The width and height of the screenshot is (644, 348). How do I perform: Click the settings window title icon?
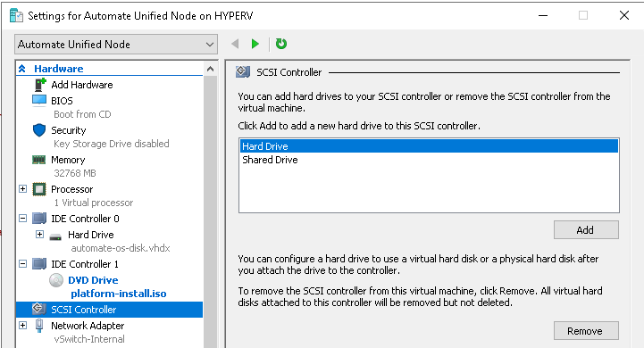point(16,15)
